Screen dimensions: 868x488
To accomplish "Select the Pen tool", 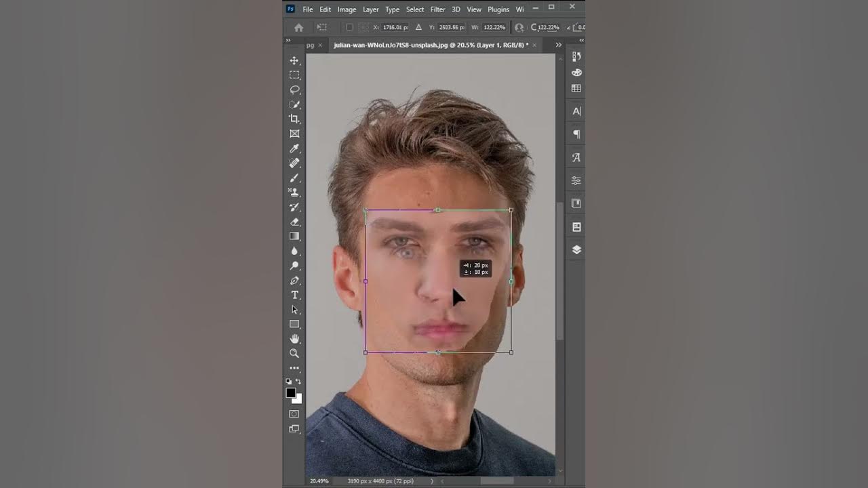I will [294, 280].
